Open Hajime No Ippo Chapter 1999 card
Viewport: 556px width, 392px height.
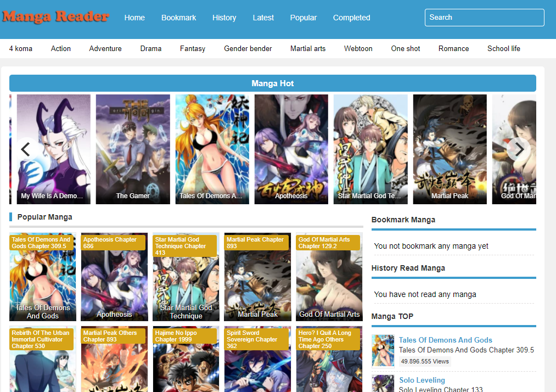click(x=186, y=359)
